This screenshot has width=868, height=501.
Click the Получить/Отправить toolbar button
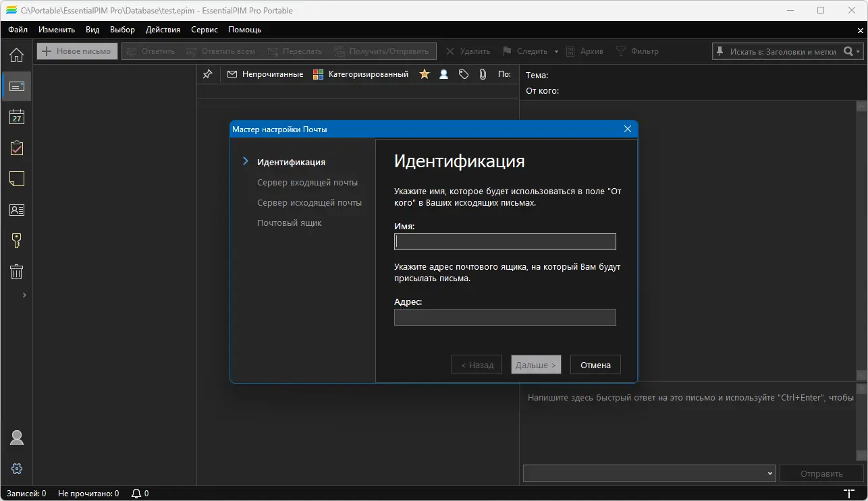[x=381, y=51]
